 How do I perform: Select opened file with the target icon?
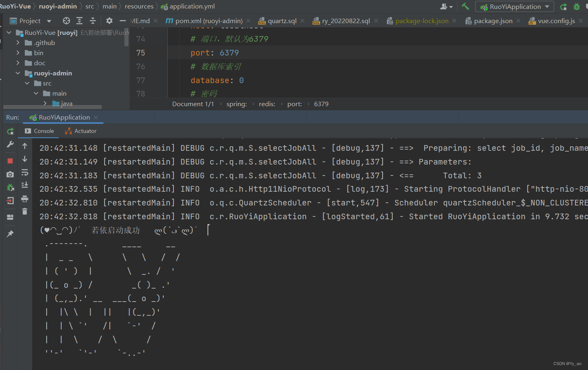click(66, 21)
